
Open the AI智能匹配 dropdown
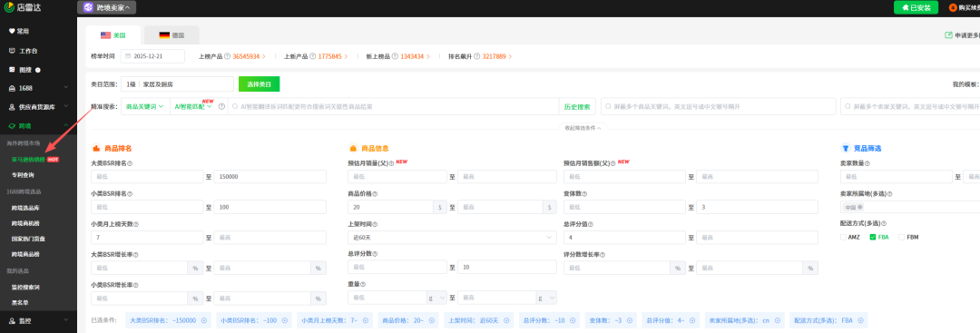tap(193, 106)
